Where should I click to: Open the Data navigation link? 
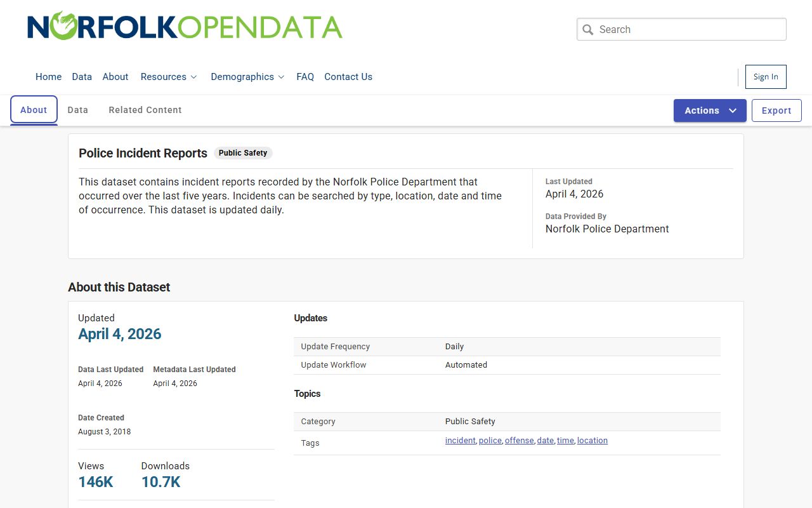point(82,77)
